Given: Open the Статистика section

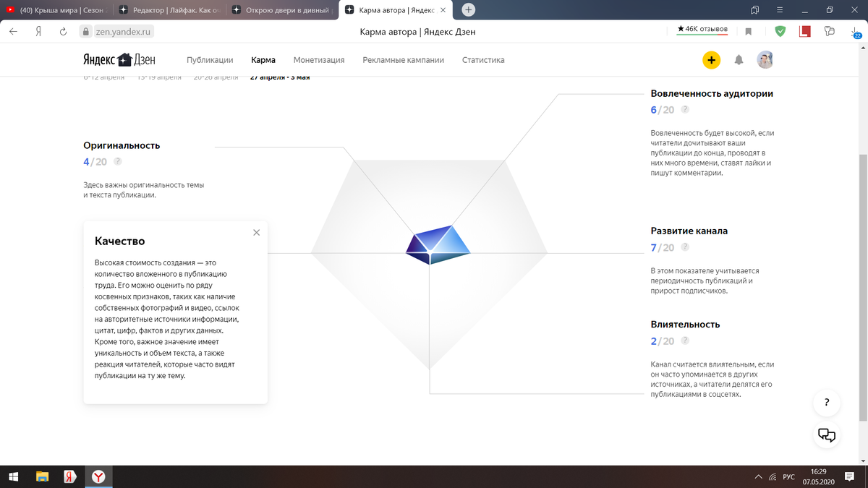Looking at the screenshot, I should coord(483,60).
